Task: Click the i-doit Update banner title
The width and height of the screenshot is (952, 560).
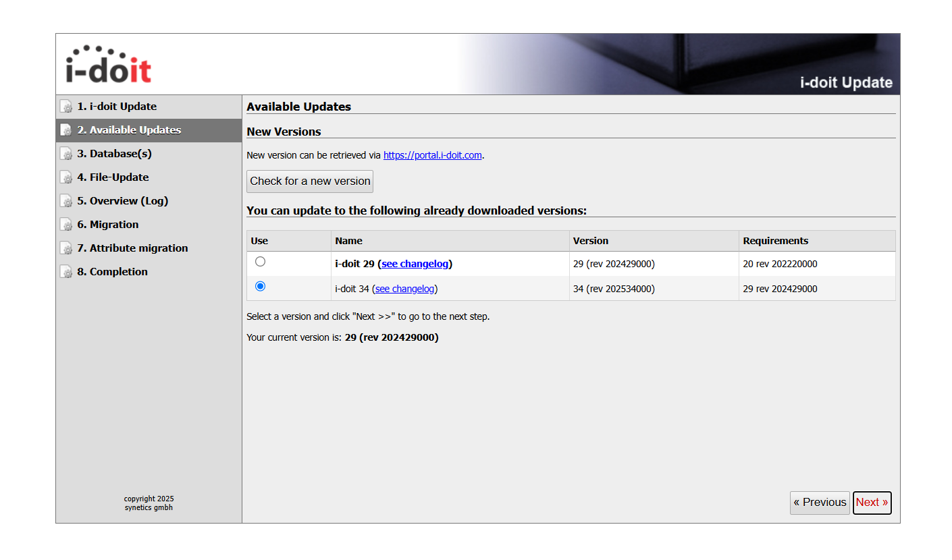Action: click(846, 83)
